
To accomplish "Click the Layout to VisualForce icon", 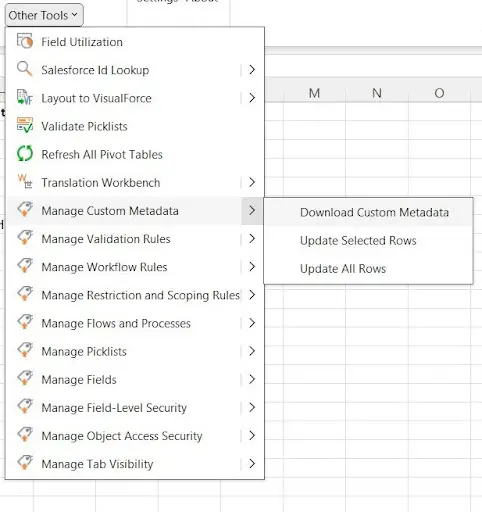I will (25, 97).
